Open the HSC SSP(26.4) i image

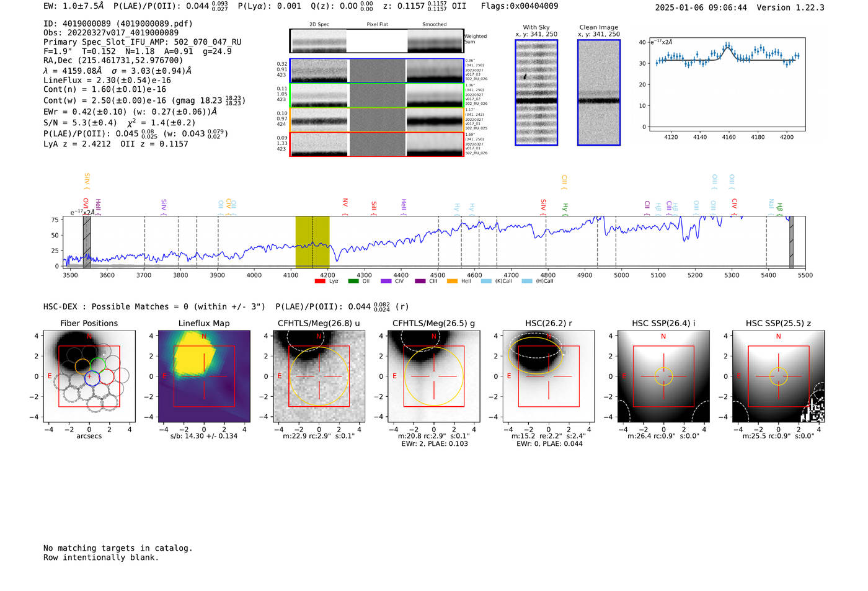pos(663,376)
